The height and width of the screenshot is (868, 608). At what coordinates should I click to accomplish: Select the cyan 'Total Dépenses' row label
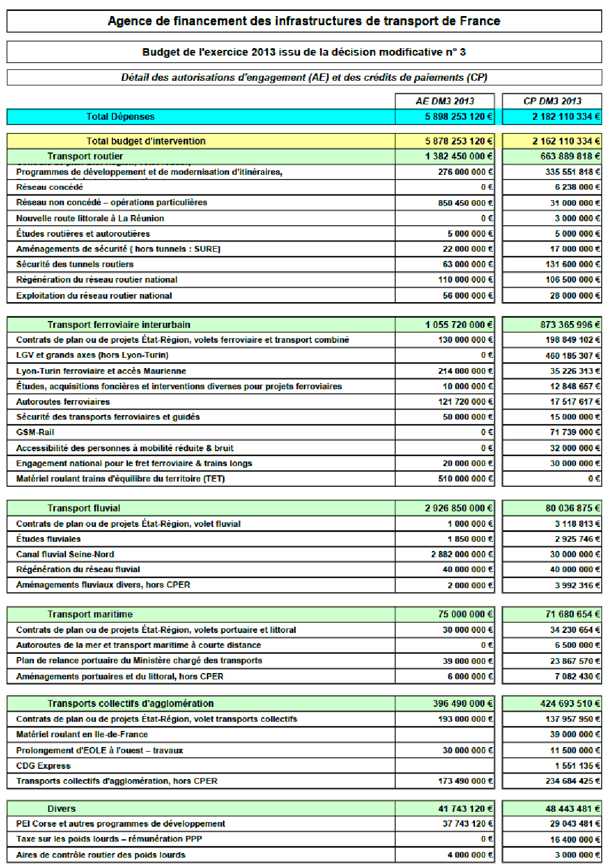(x=120, y=117)
